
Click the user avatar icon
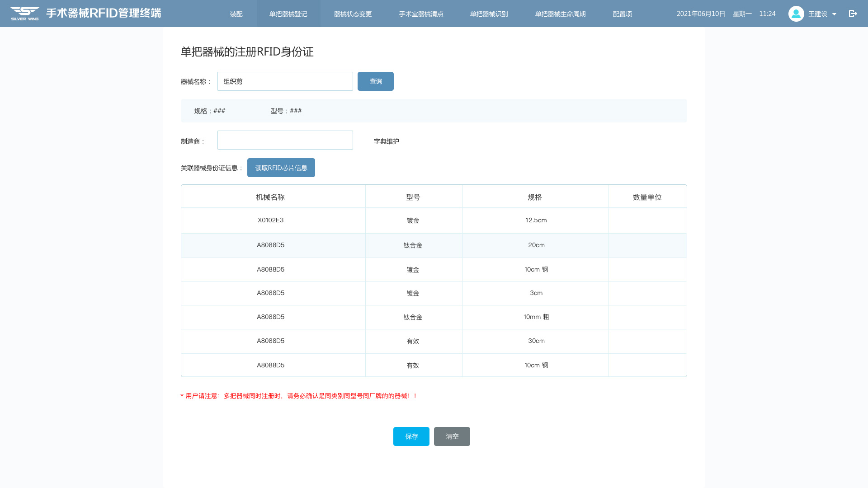click(x=796, y=14)
